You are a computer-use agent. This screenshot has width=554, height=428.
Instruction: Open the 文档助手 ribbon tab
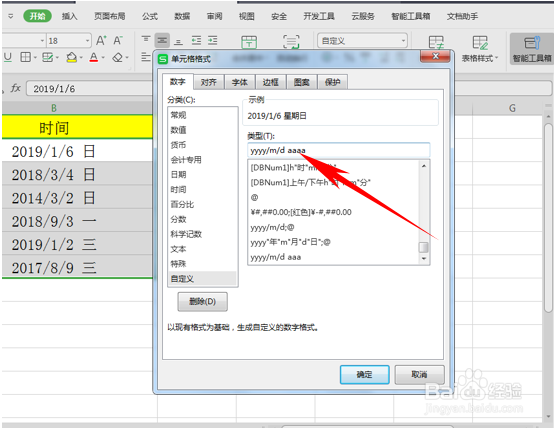(x=462, y=16)
